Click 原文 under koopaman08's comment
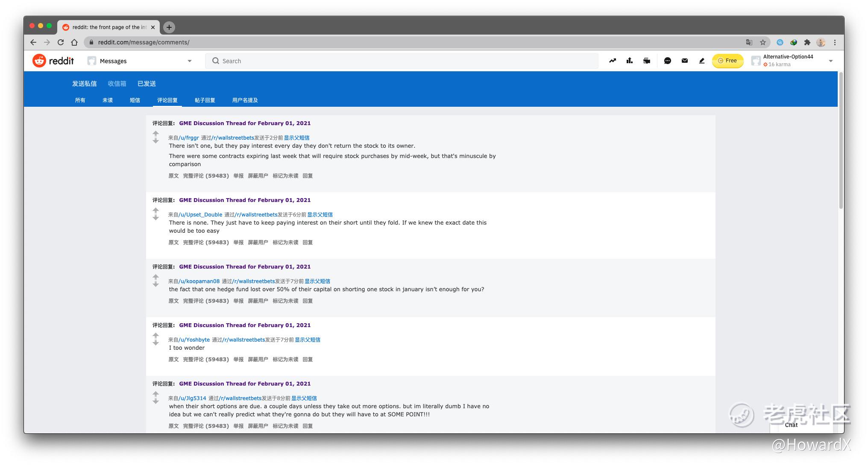 click(173, 301)
